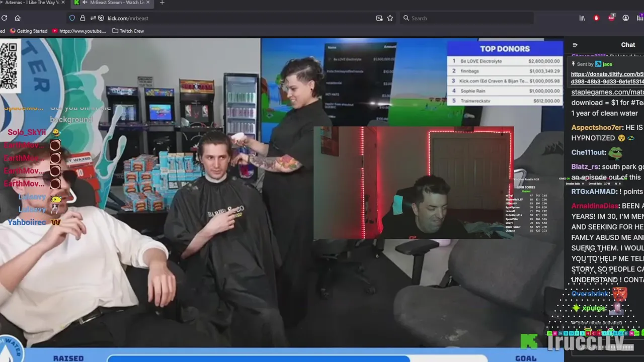Image resolution: width=644 pixels, height=362 pixels.
Task: Collapse chat with the panel icon
Action: tap(575, 45)
